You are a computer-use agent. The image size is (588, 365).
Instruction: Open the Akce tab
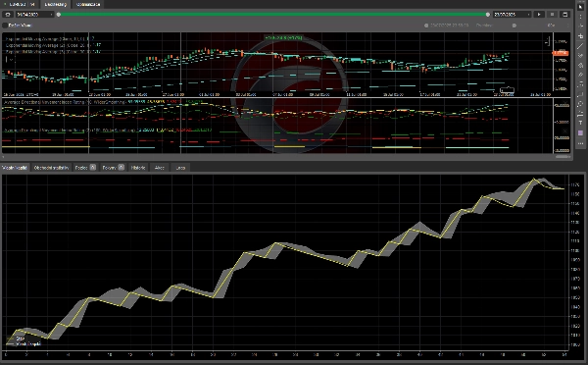point(160,168)
